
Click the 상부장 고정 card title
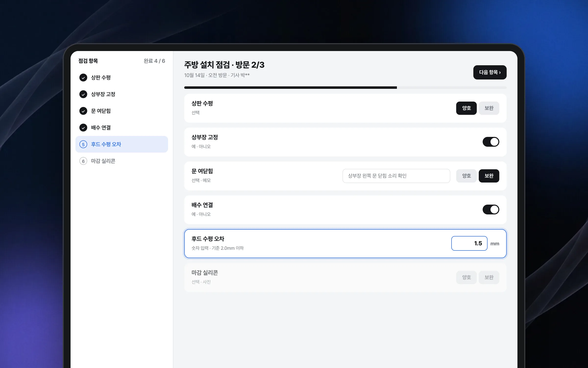coord(205,137)
